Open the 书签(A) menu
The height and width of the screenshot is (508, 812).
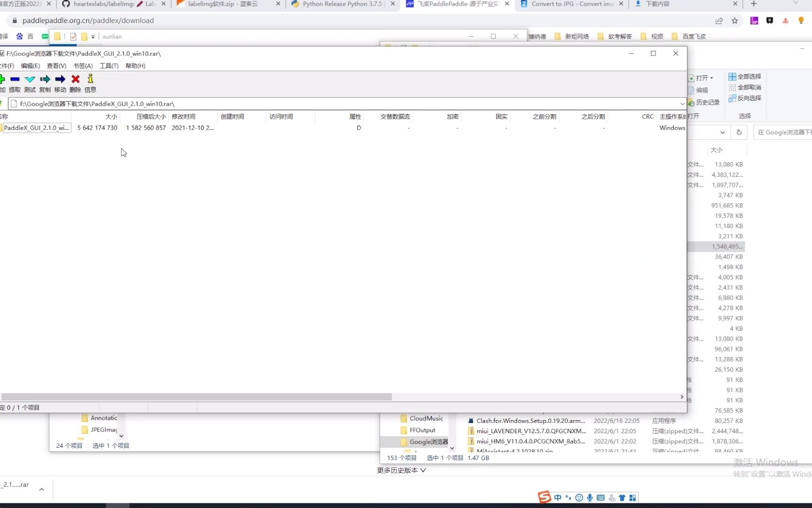pyautogui.click(x=83, y=66)
